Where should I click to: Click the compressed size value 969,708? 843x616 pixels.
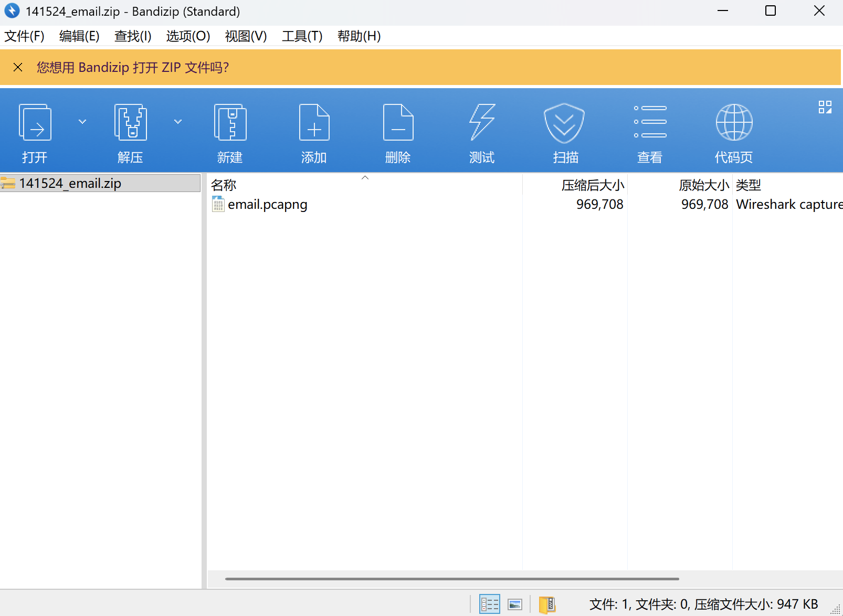pos(599,204)
